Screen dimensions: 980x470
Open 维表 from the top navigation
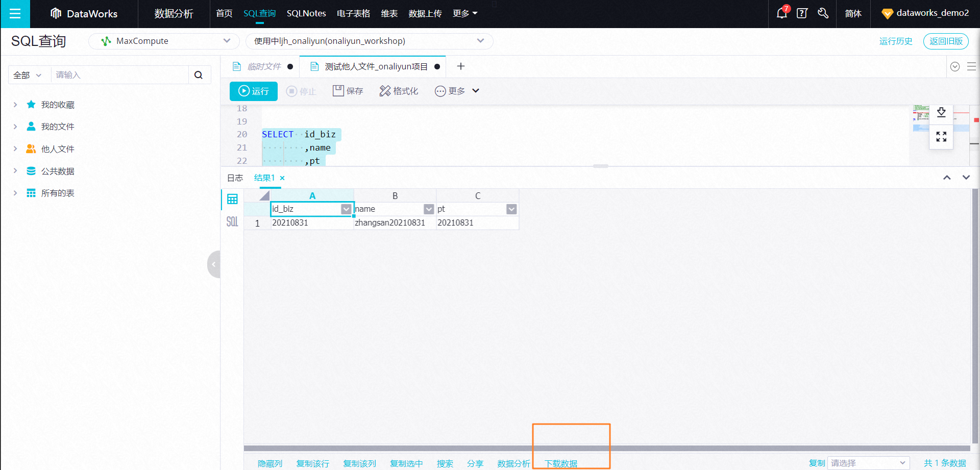(389, 14)
